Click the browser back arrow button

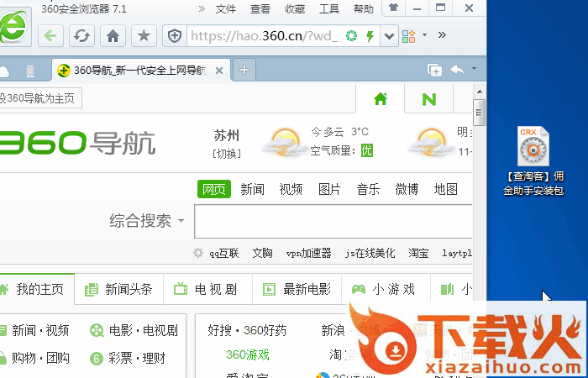(51, 35)
